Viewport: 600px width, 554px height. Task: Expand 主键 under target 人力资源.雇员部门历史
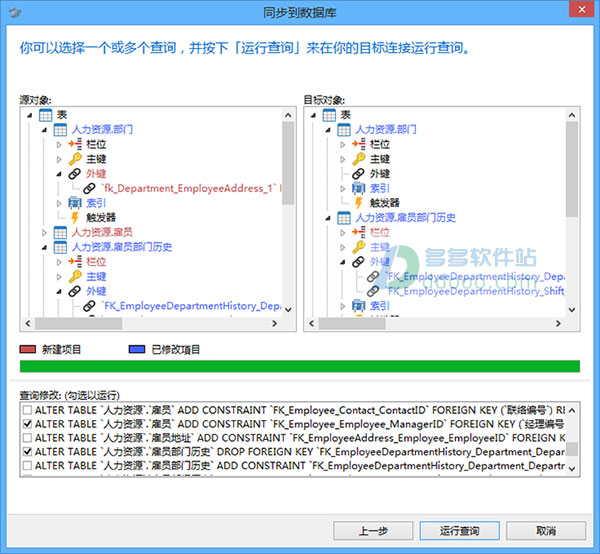(342, 248)
